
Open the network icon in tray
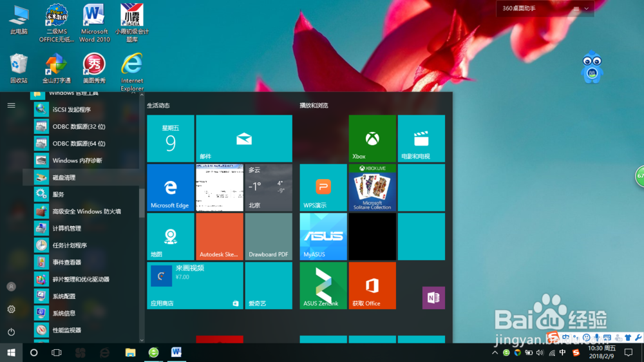pyautogui.click(x=552, y=352)
